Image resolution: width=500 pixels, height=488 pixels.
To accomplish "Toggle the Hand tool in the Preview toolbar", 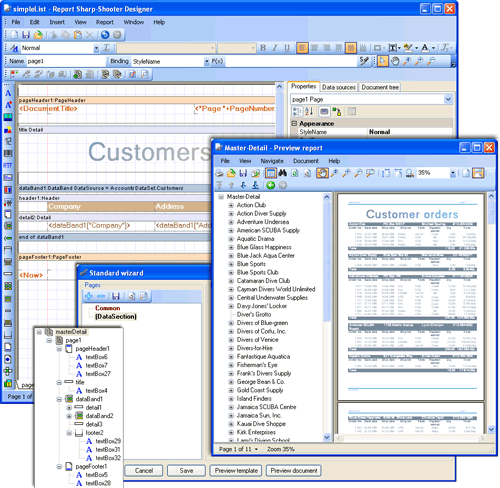I will [322, 173].
